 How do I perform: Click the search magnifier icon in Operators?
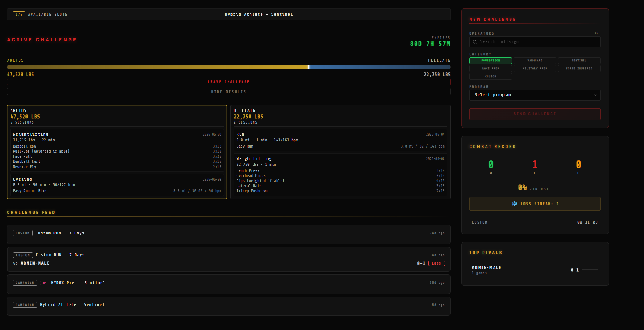pyautogui.click(x=475, y=42)
